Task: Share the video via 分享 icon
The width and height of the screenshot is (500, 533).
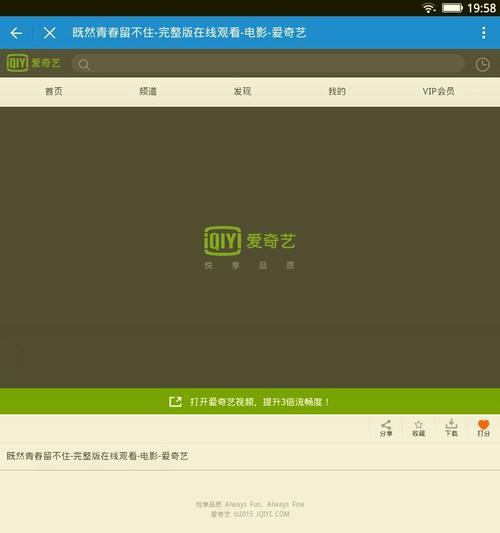Action: (x=386, y=428)
